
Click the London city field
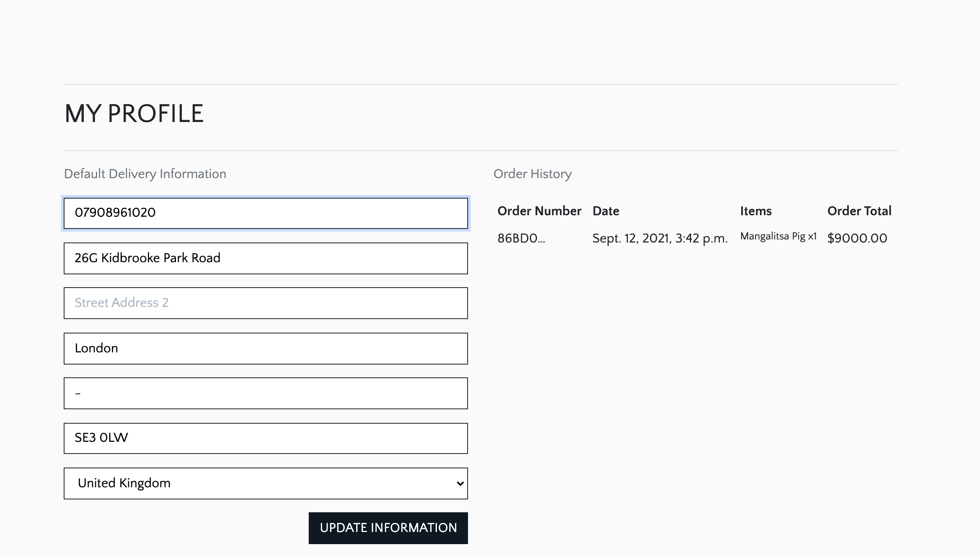265,349
